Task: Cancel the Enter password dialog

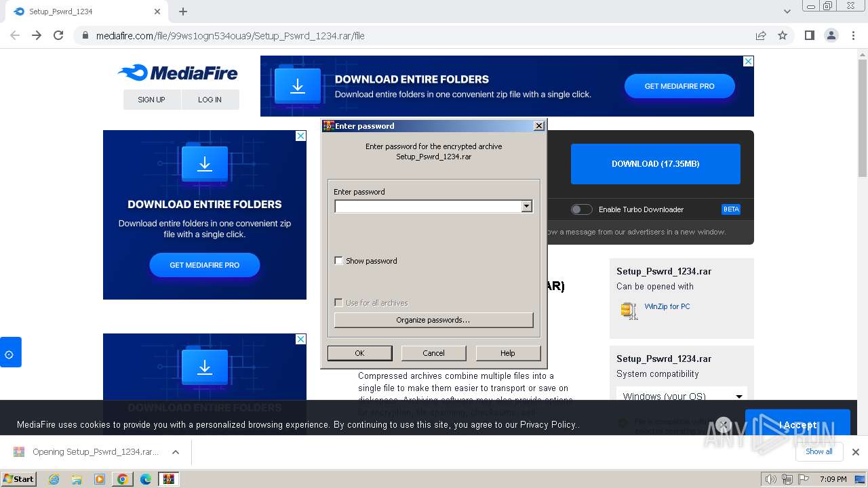Action: pos(433,353)
